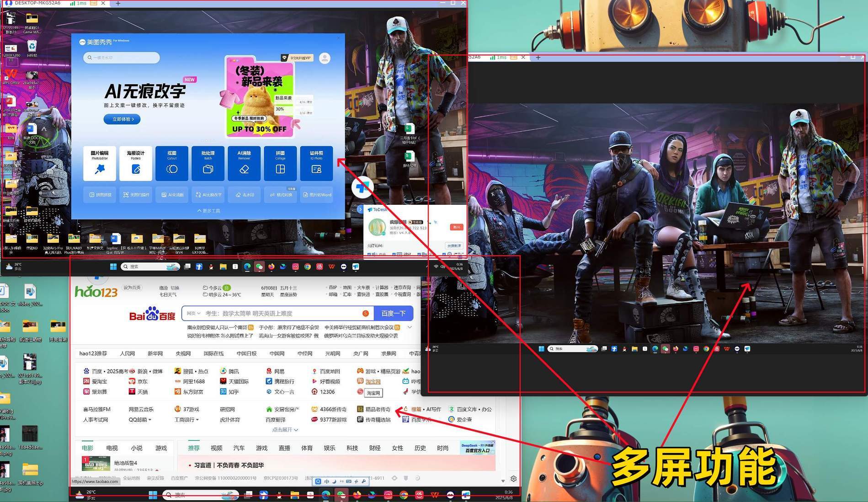Select the 视频 feed tab

pyautogui.click(x=217, y=448)
